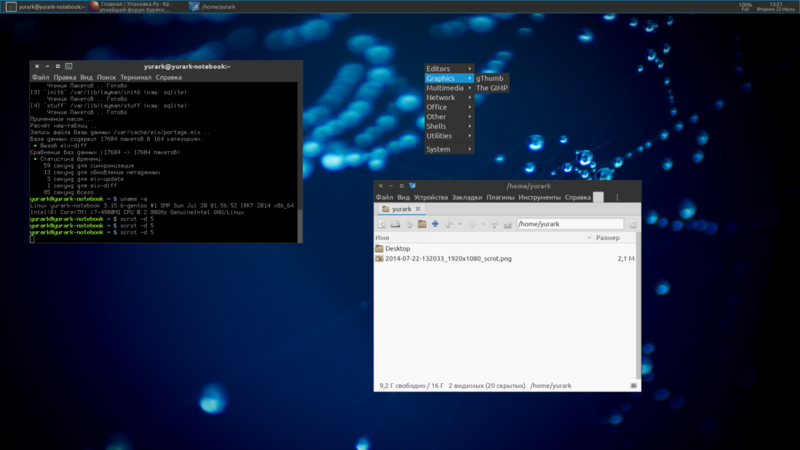Click the new tab toolbar icon
Image resolution: width=800 pixels, height=450 pixels.
(382, 224)
